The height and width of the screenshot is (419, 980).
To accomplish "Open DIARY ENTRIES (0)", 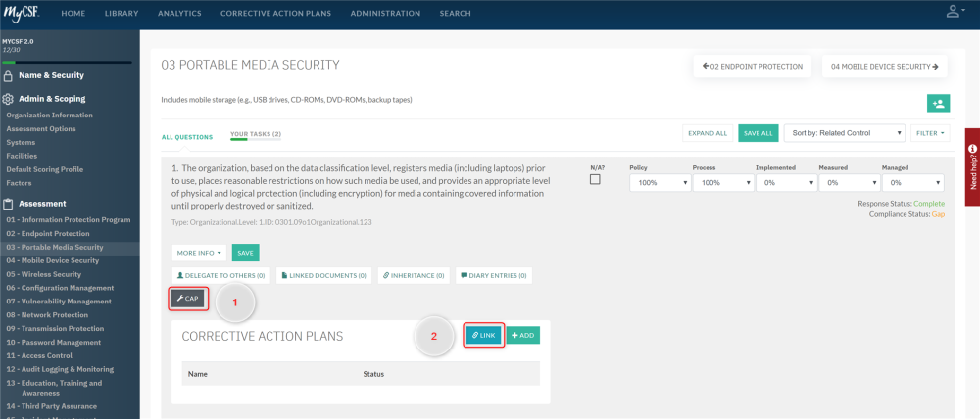I will (x=494, y=275).
